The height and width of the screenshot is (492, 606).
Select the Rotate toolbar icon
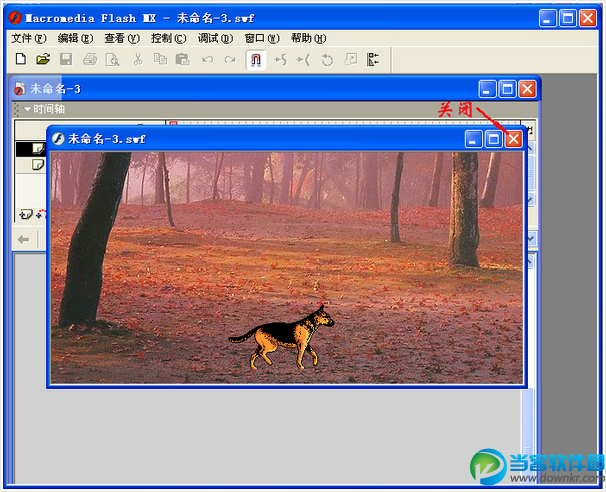pyautogui.click(x=327, y=60)
